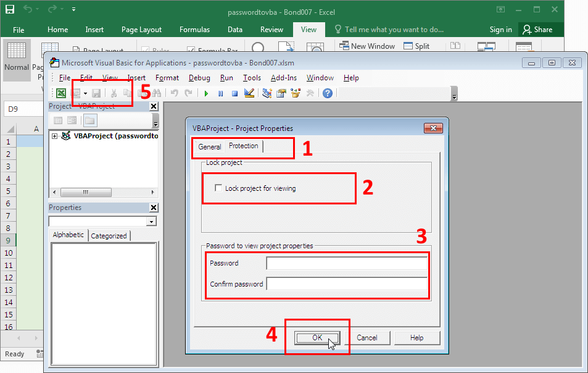Open the Debug menu
This screenshot has height=373, width=588.
pyautogui.click(x=199, y=78)
